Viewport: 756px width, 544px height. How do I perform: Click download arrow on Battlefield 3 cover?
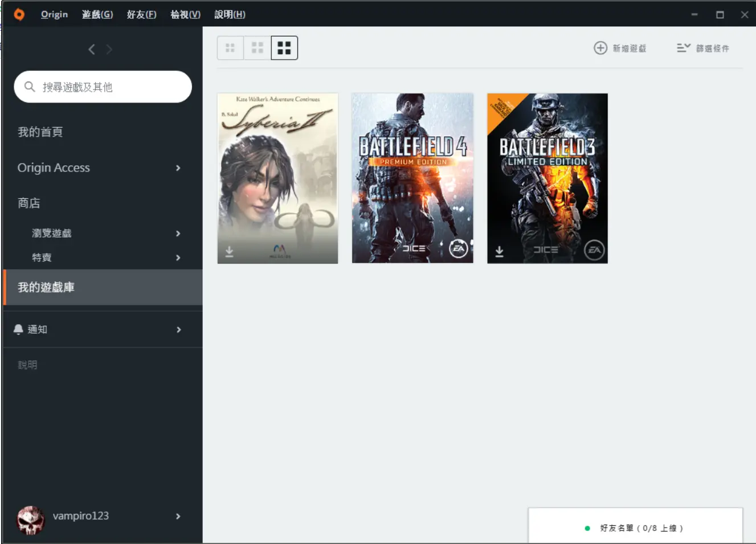499,251
